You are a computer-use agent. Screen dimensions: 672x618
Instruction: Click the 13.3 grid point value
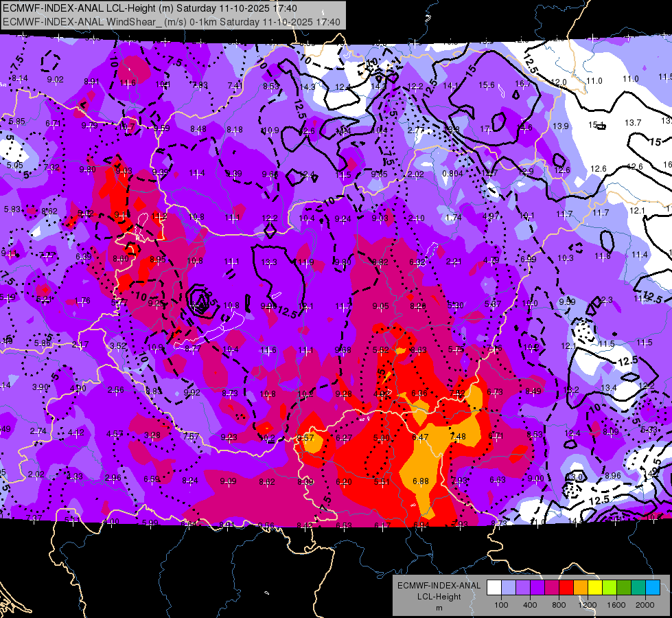(x=269, y=262)
